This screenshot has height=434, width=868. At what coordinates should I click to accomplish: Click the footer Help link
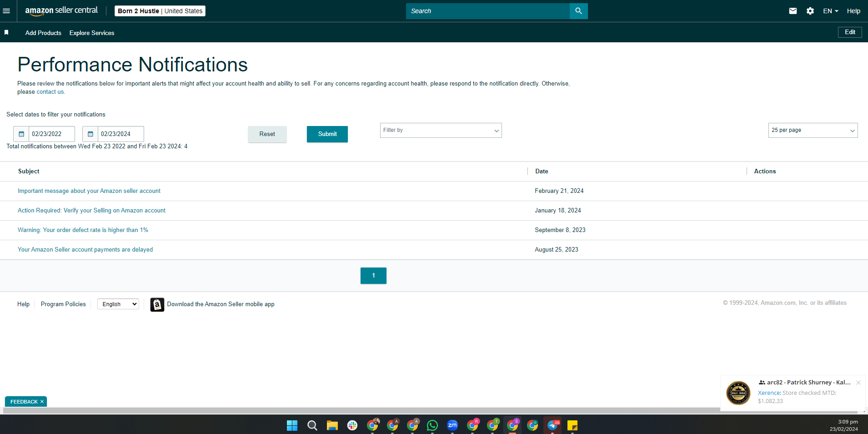(23, 304)
